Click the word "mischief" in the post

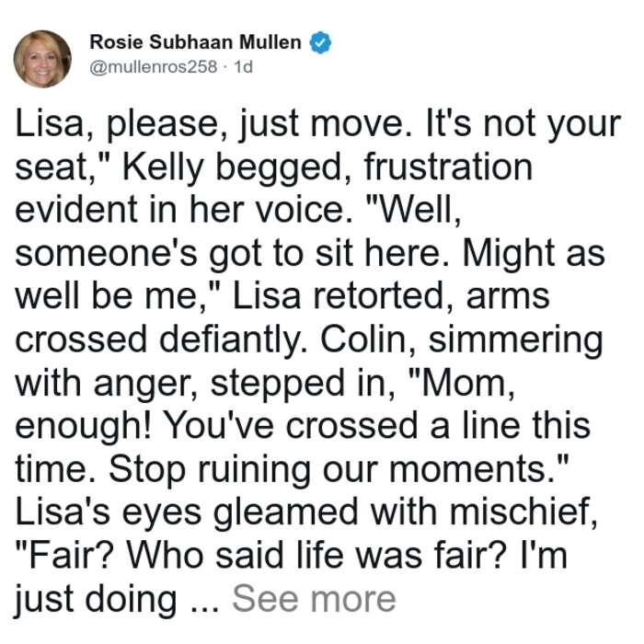click(520, 512)
